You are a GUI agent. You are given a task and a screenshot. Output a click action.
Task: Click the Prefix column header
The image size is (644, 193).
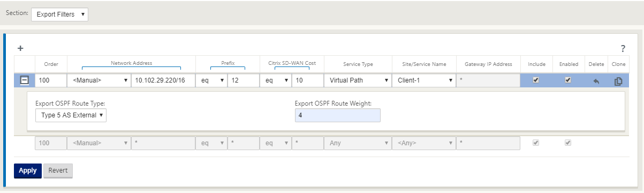[x=228, y=63]
